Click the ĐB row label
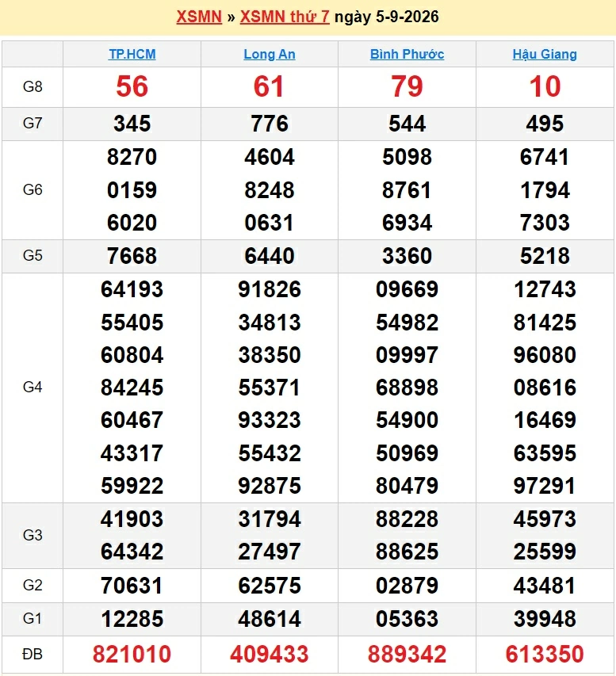This screenshot has height=676, width=616. pos(33,654)
